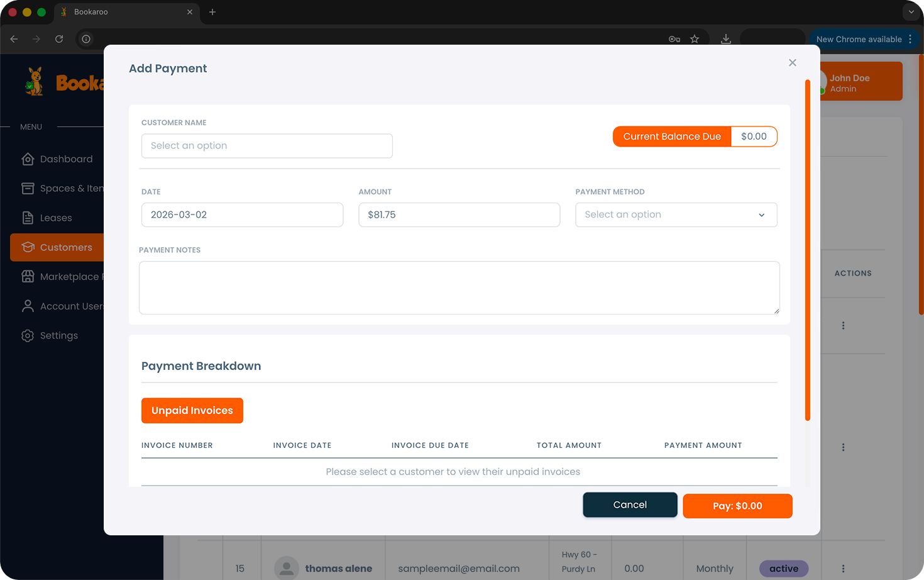Click inside the Payment Notes textarea
The image size is (924, 580).
(459, 287)
